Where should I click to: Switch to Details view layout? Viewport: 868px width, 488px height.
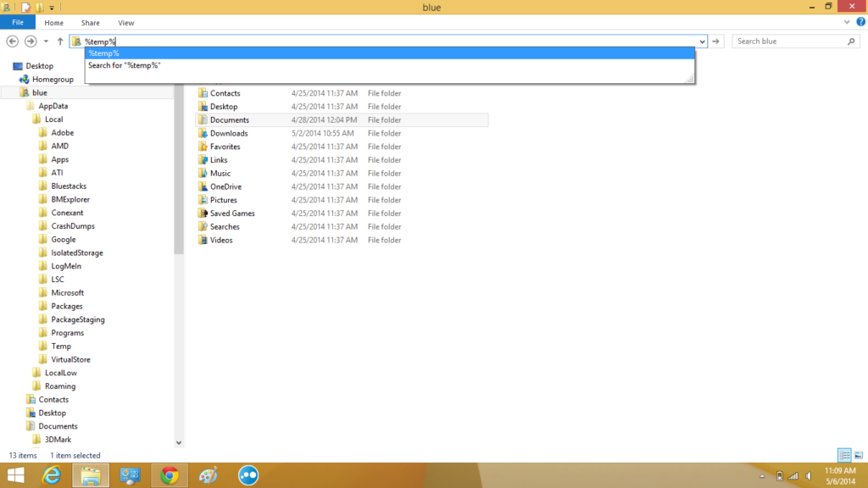pos(844,455)
